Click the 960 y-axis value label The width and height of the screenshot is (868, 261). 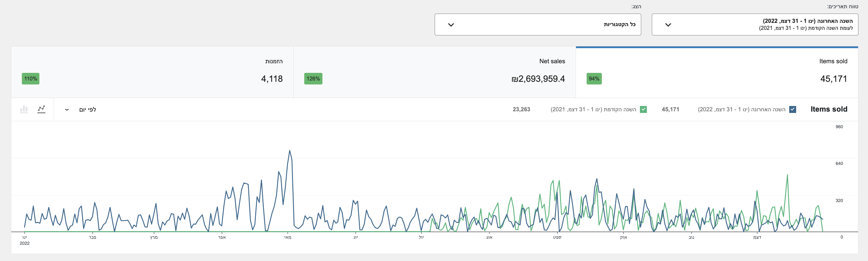(839, 127)
